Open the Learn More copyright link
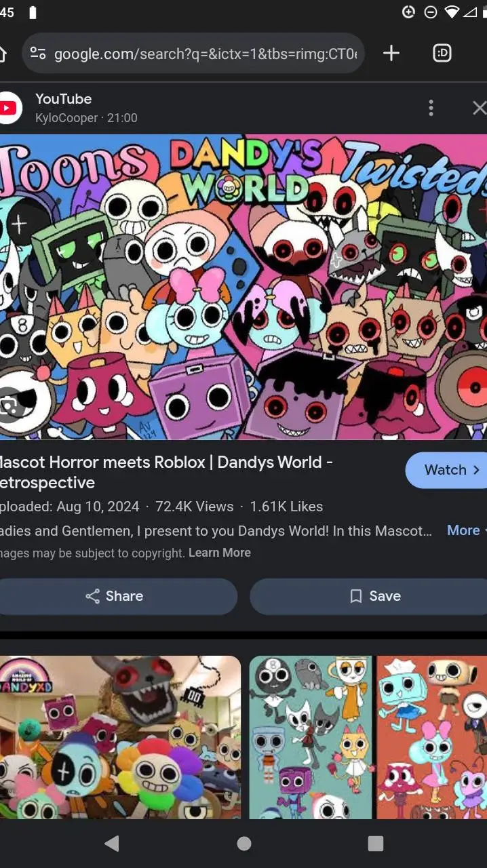 (220, 553)
